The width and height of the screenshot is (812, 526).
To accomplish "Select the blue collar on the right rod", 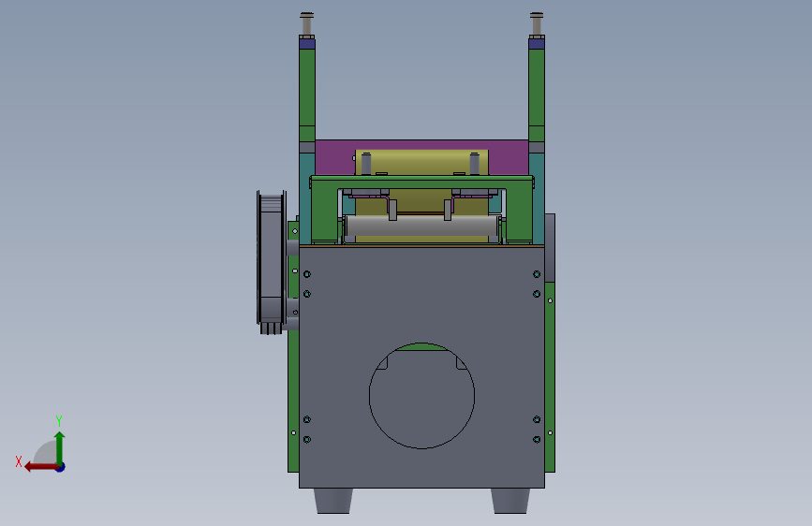I will pos(537,43).
